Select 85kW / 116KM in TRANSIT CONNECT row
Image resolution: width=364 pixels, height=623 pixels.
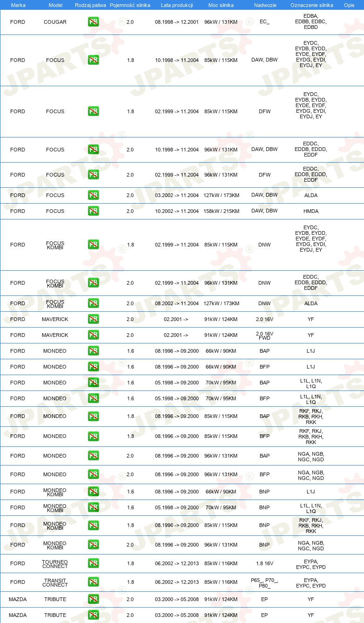coord(221,582)
